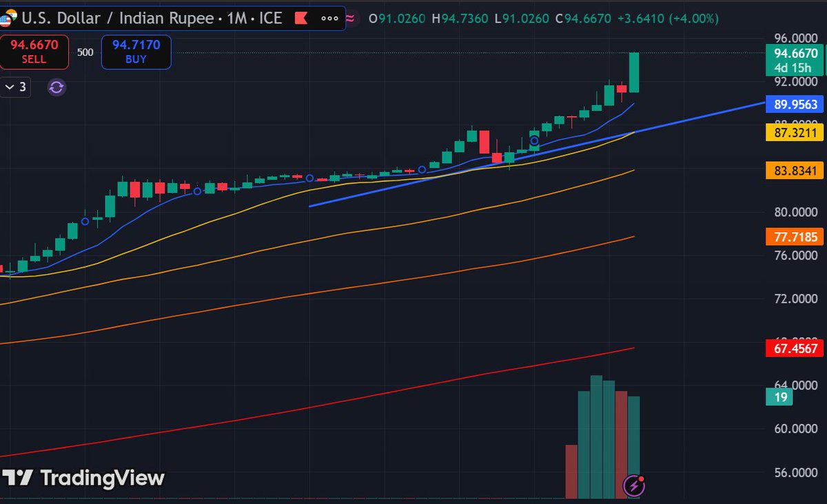Image resolution: width=827 pixels, height=504 pixels.
Task: Click the USD/INR flag pair icon
Action: pos(8,17)
